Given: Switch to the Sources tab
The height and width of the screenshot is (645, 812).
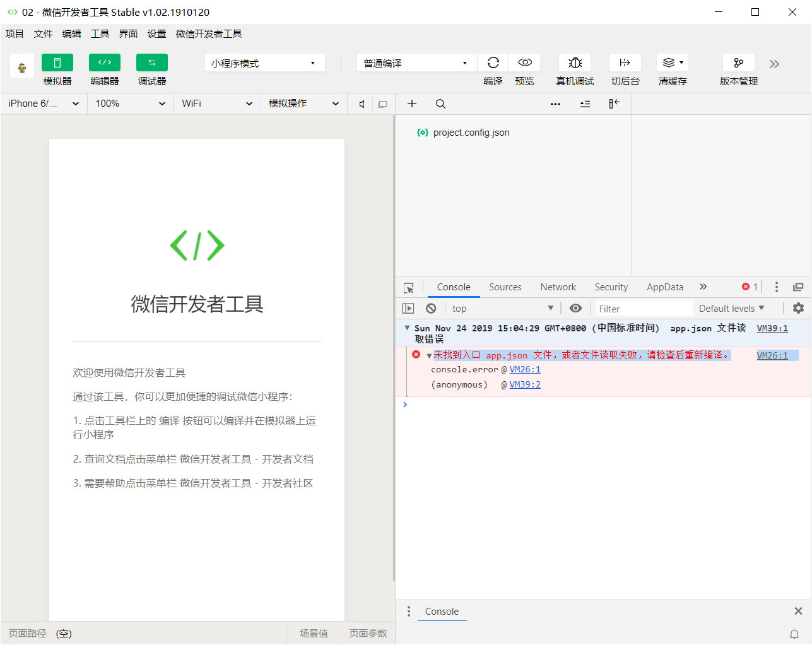Looking at the screenshot, I should (x=505, y=287).
